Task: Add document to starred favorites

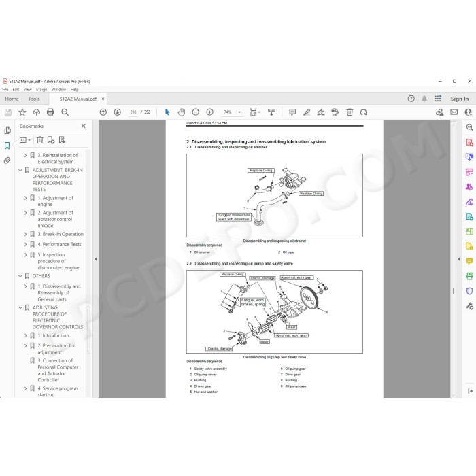Action: click(22, 112)
